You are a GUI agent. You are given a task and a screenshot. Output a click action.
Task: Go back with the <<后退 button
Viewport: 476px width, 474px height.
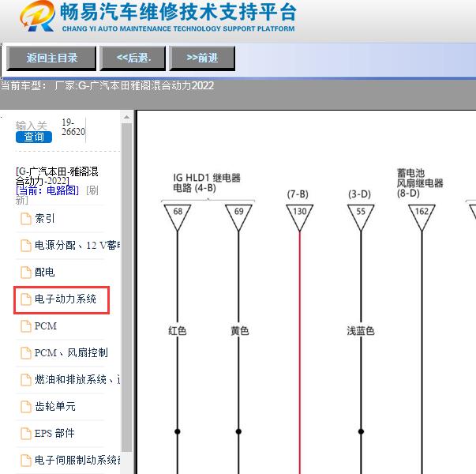[133, 58]
